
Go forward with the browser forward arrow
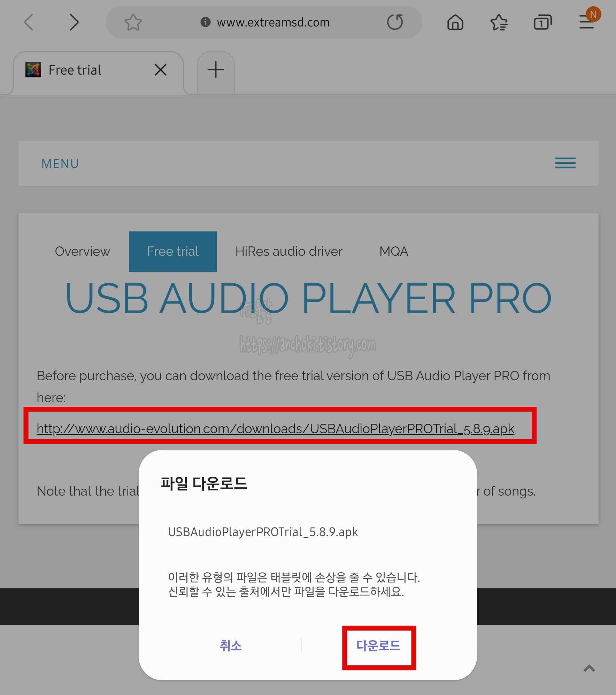coord(74,22)
